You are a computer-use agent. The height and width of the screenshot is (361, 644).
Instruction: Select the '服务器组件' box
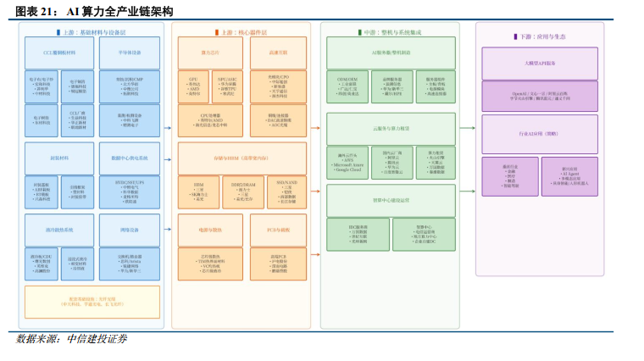[436, 86]
